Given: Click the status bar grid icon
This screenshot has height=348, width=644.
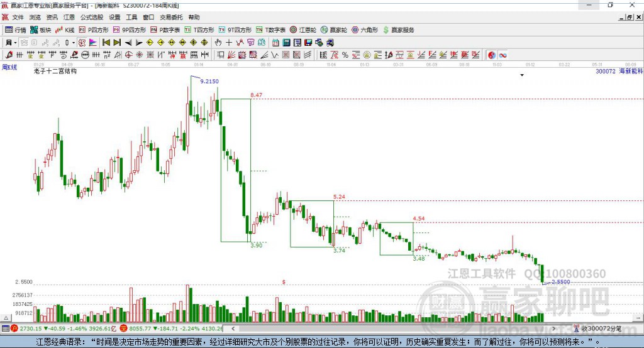Looking at the screenshot, I should tap(5, 329).
